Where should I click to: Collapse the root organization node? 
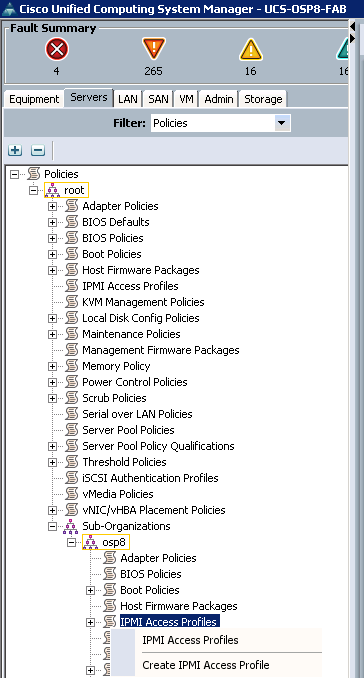(x=33, y=190)
